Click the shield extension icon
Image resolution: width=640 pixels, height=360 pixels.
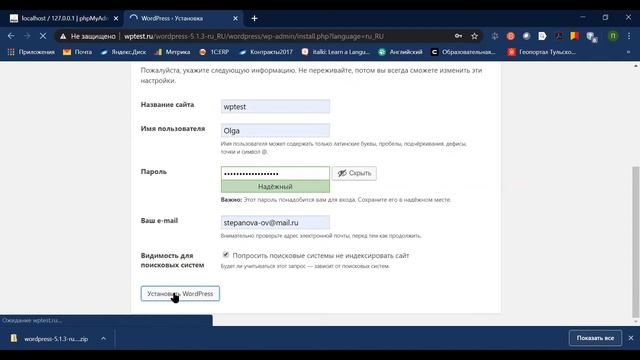(x=591, y=37)
